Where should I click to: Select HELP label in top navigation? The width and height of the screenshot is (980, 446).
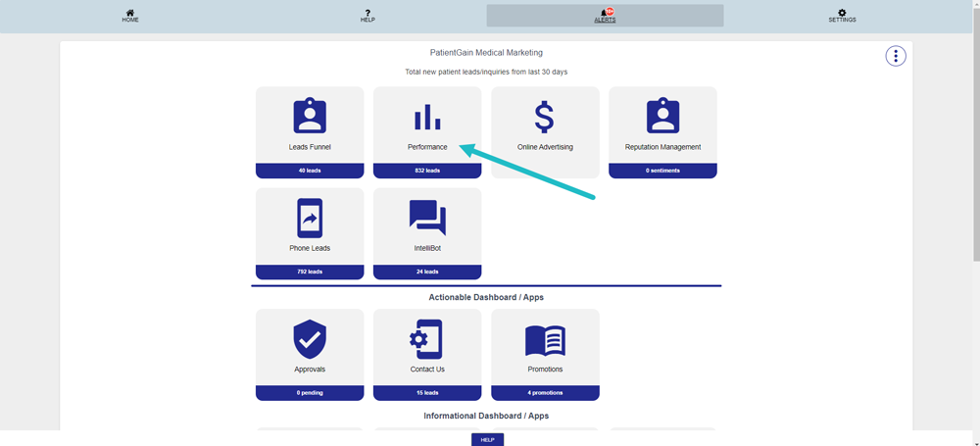(367, 20)
